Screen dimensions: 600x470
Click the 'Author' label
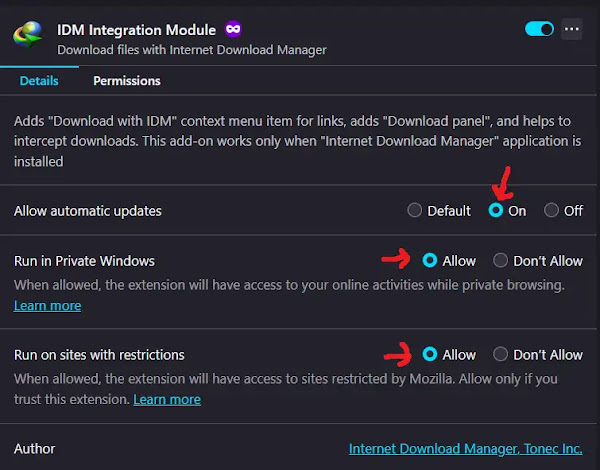click(x=34, y=449)
